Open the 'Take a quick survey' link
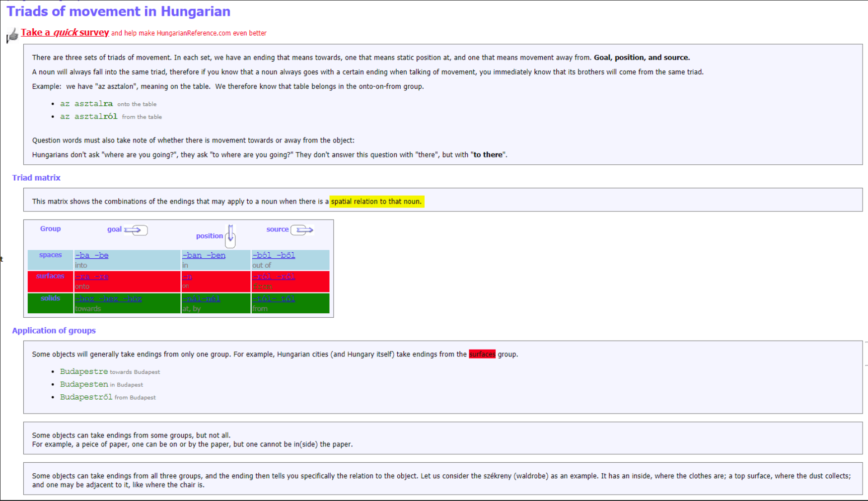This screenshot has height=501, width=868. coord(65,32)
